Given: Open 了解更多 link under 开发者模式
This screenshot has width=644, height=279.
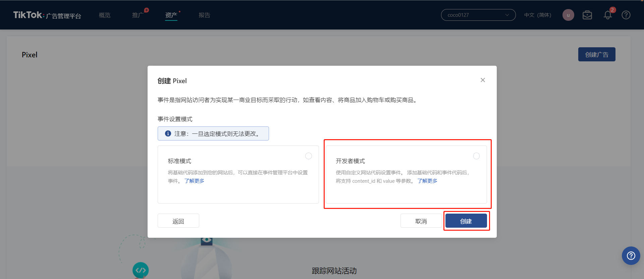Looking at the screenshot, I should [x=427, y=181].
